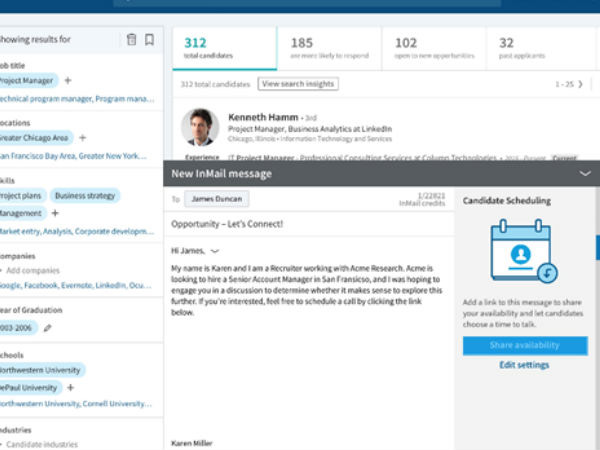Click the bookmark icon to save search
Viewport: 600px width, 450px height.
[149, 40]
